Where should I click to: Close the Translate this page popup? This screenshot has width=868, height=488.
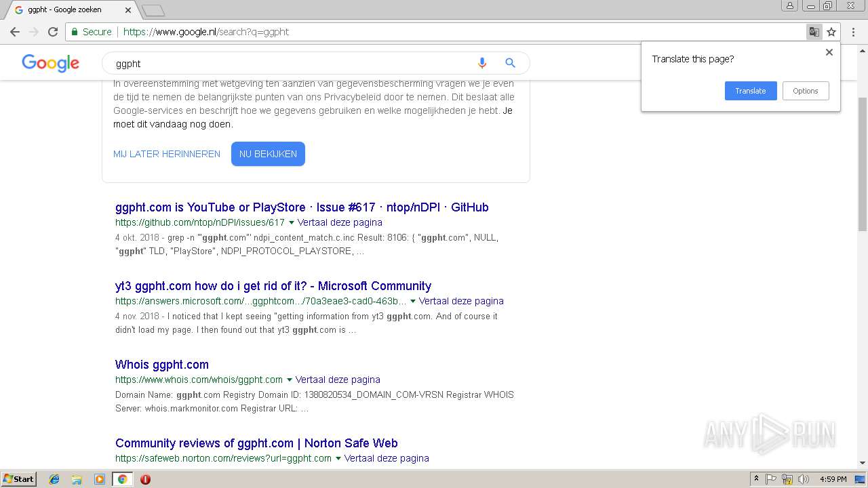click(x=829, y=52)
